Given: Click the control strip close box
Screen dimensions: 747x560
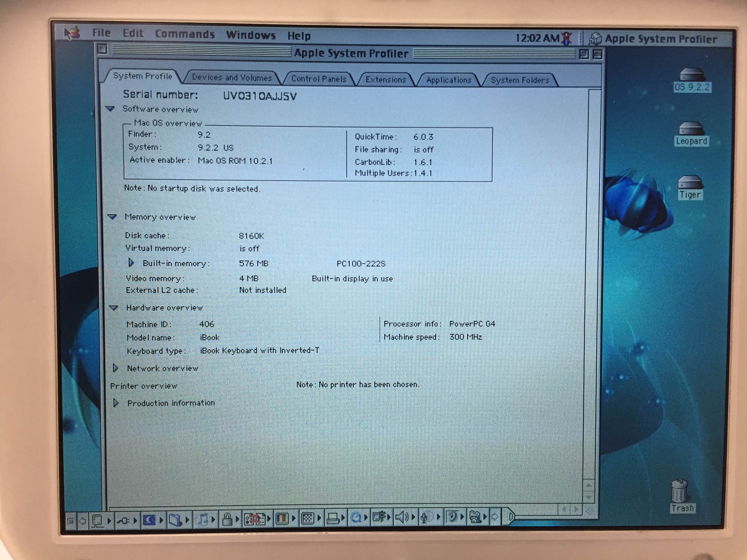Looking at the screenshot, I should (70, 521).
